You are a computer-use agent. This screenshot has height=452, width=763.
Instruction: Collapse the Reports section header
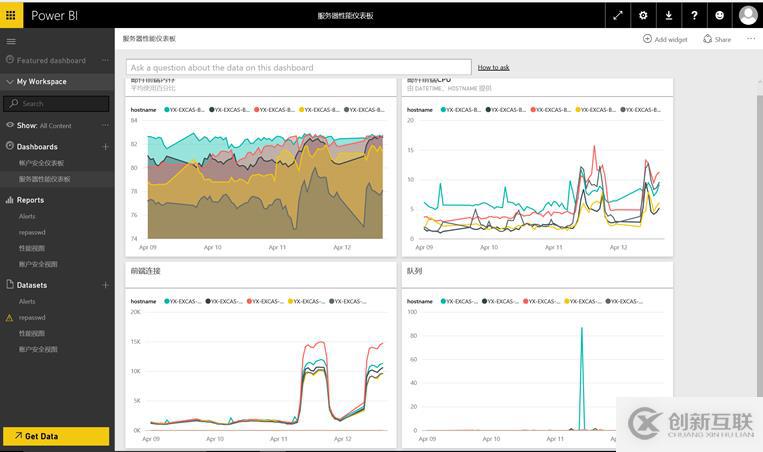point(30,200)
